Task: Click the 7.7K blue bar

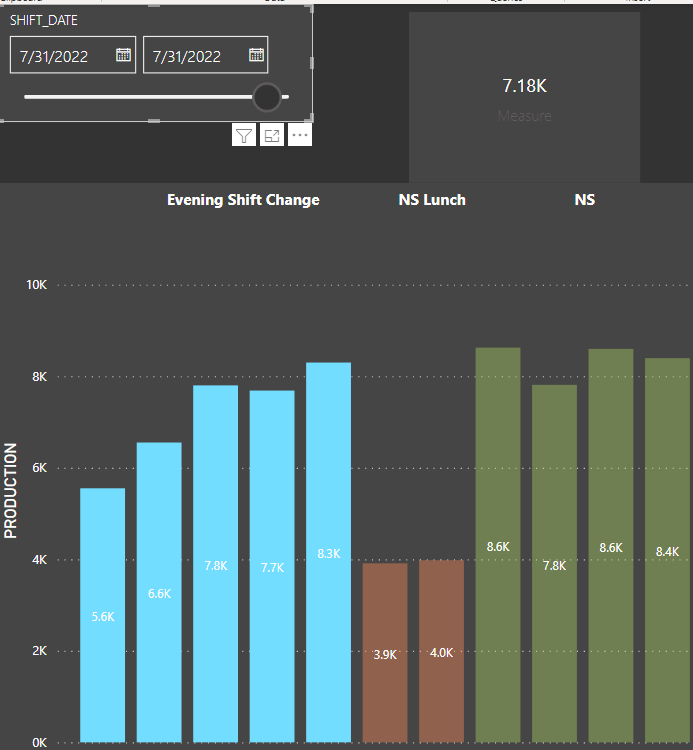Action: [x=272, y=566]
